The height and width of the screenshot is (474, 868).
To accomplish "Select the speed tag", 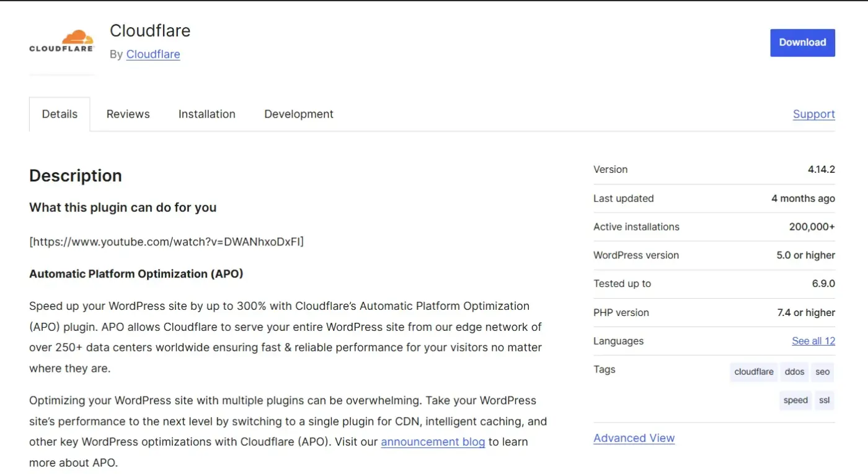I will tap(795, 400).
